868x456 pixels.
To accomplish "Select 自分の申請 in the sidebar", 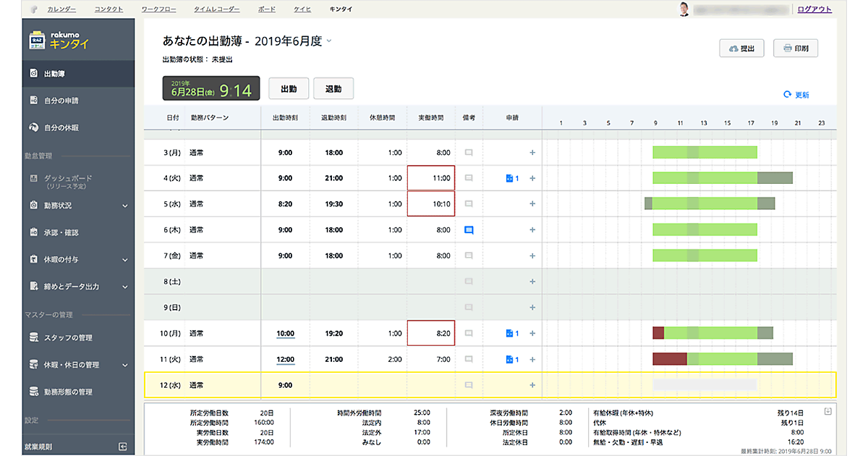I will point(61,101).
